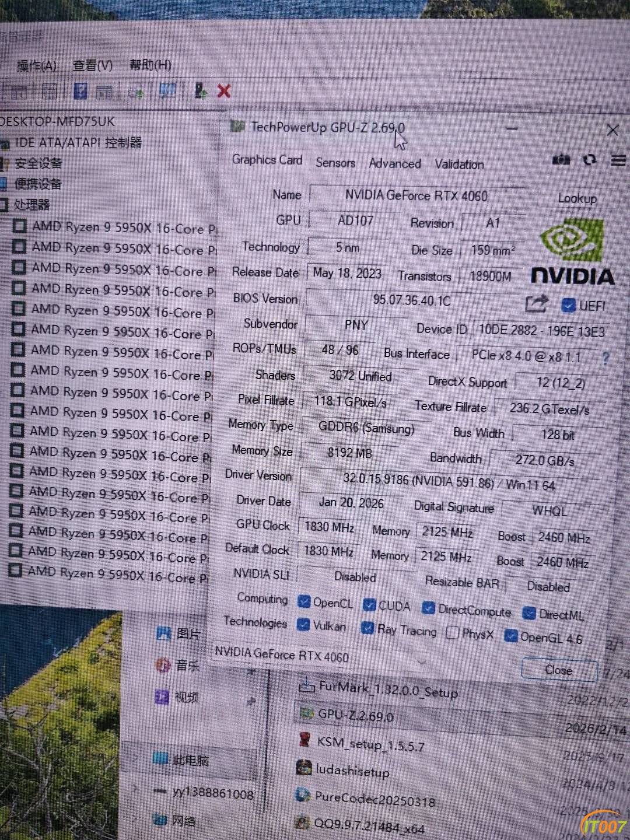Viewport: 630px width, 840px height.
Task: Click the Bandwidth value 272.0 GB/s
Action: pos(545,460)
